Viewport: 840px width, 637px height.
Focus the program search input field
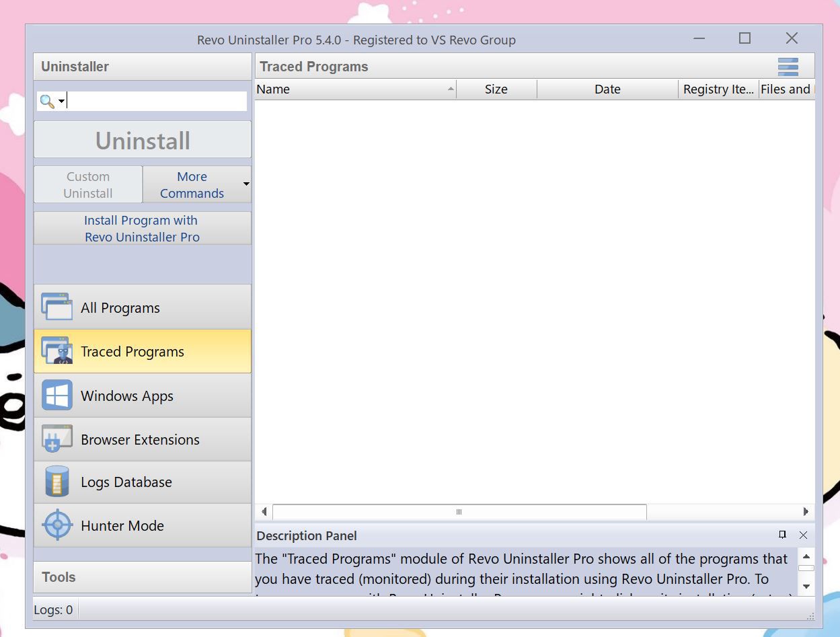(157, 102)
